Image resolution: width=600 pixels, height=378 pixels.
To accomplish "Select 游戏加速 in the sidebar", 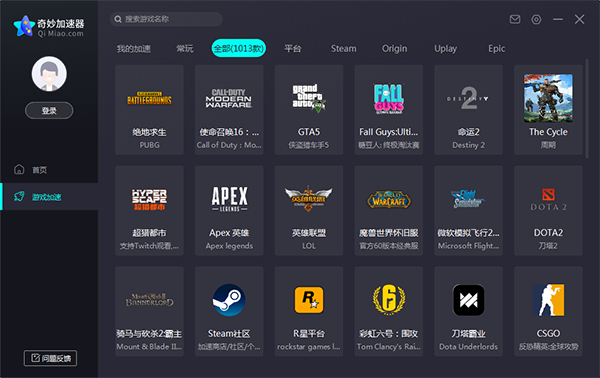I will (49, 197).
